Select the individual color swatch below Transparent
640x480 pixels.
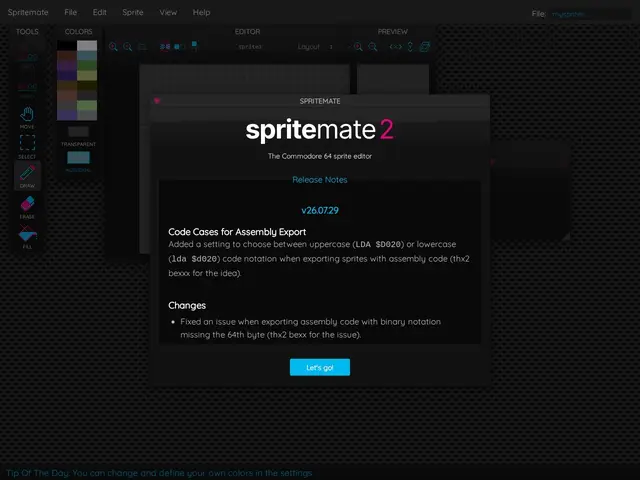78,158
